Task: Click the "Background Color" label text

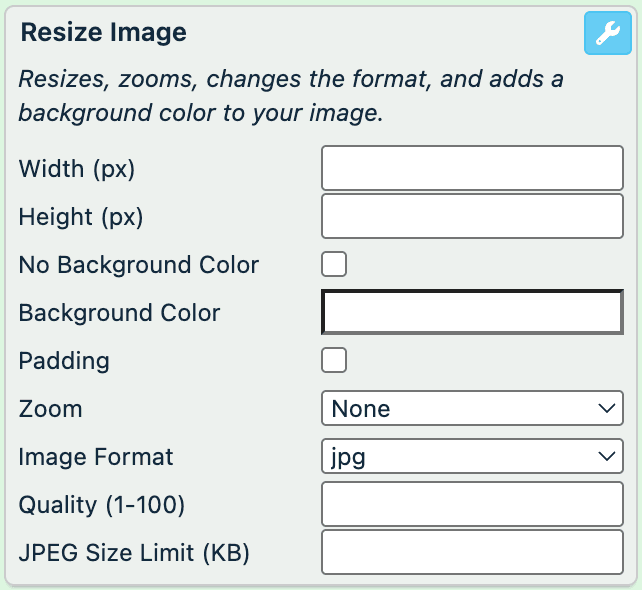Action: click(x=120, y=313)
